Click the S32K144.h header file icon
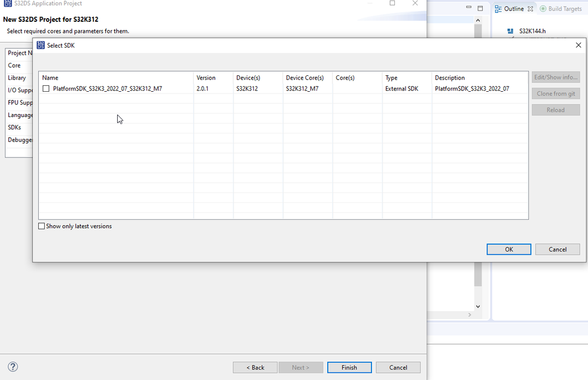This screenshot has height=380, width=588. pos(510,31)
